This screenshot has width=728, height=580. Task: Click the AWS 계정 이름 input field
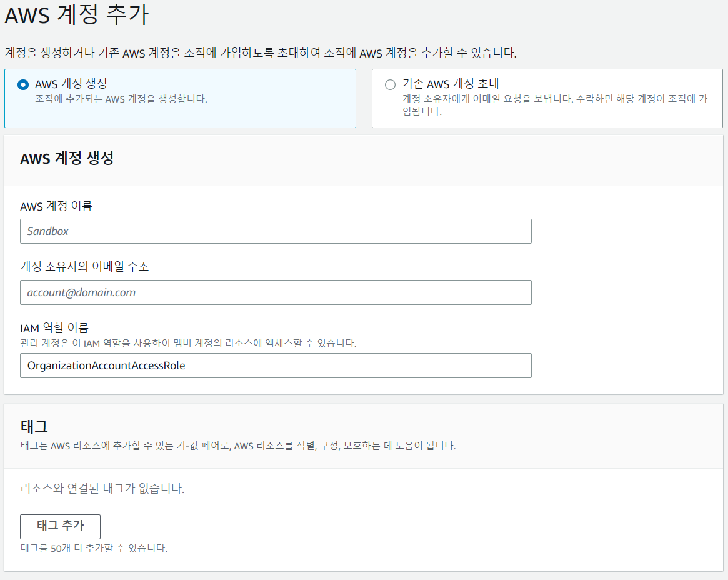276,231
